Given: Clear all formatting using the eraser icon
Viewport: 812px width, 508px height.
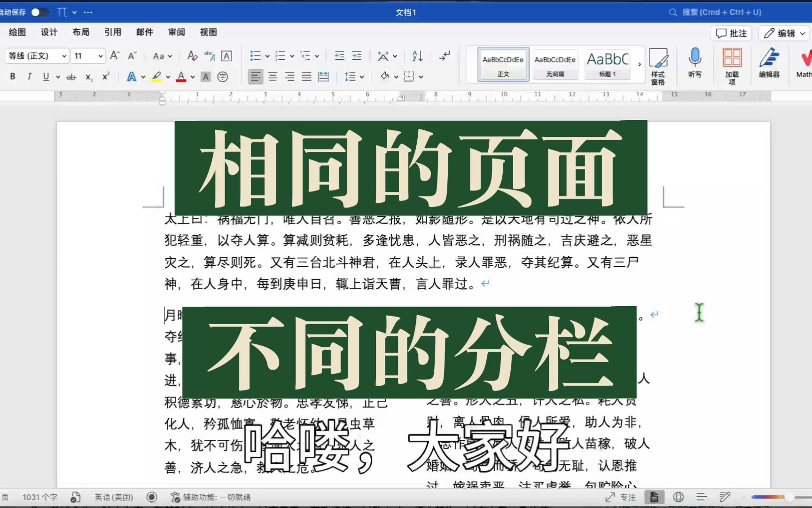Looking at the screenshot, I should pos(192,55).
